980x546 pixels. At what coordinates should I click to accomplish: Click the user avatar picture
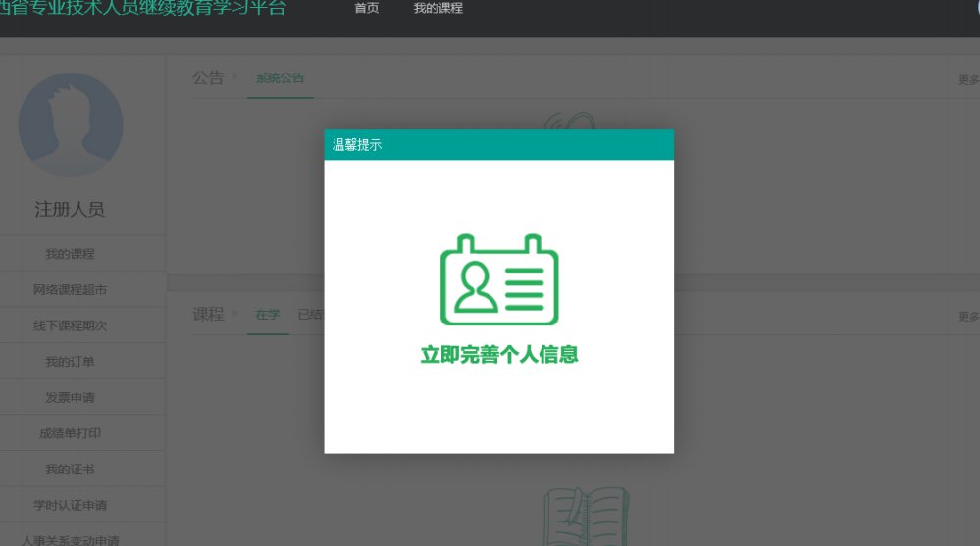click(71, 124)
